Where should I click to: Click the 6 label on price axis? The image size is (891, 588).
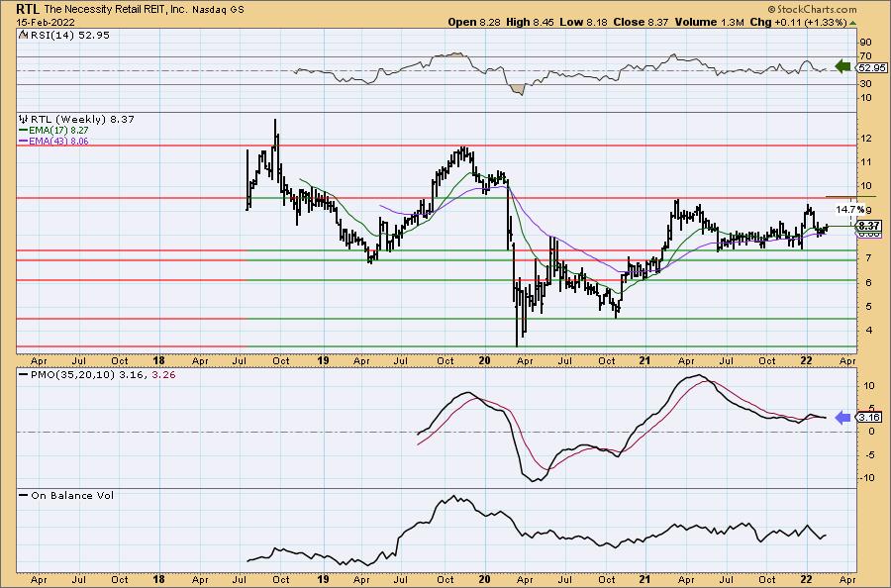coord(867,282)
